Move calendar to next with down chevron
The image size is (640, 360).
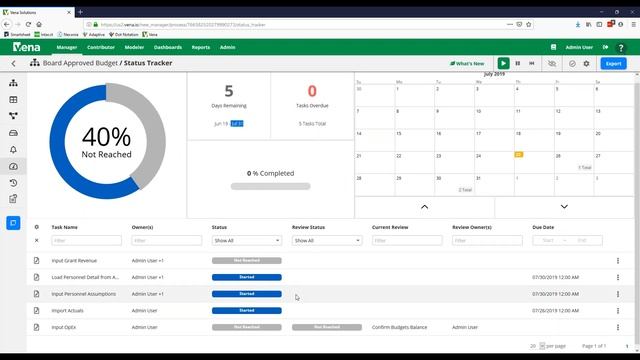point(564,207)
